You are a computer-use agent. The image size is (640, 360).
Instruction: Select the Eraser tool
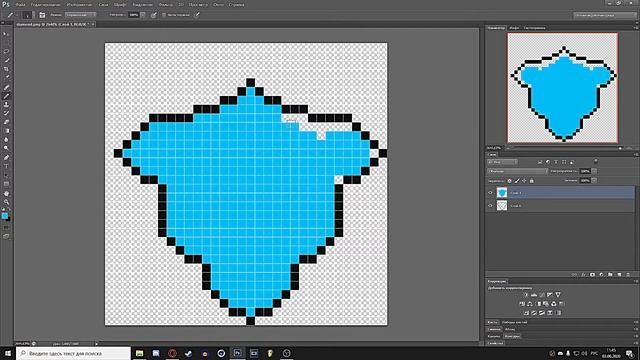(6, 122)
